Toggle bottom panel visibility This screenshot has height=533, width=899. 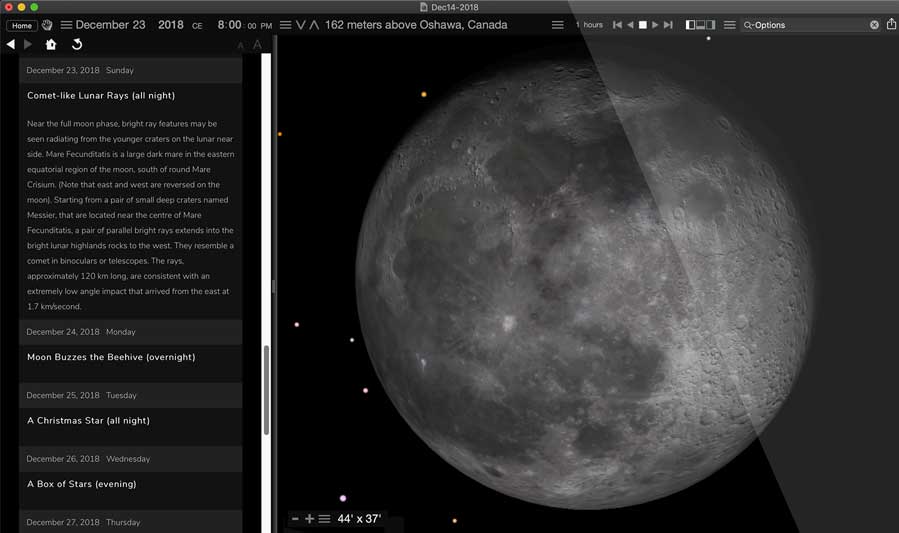(x=701, y=25)
